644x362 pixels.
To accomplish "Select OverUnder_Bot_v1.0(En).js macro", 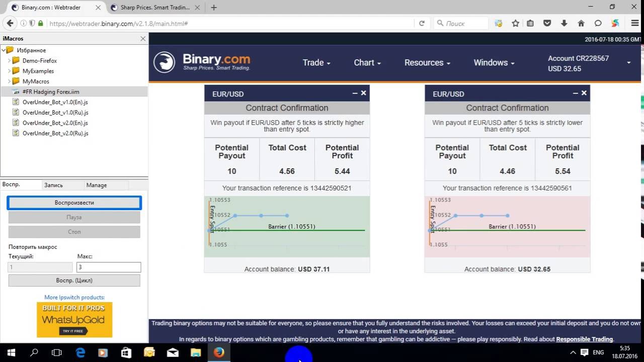I will (55, 102).
